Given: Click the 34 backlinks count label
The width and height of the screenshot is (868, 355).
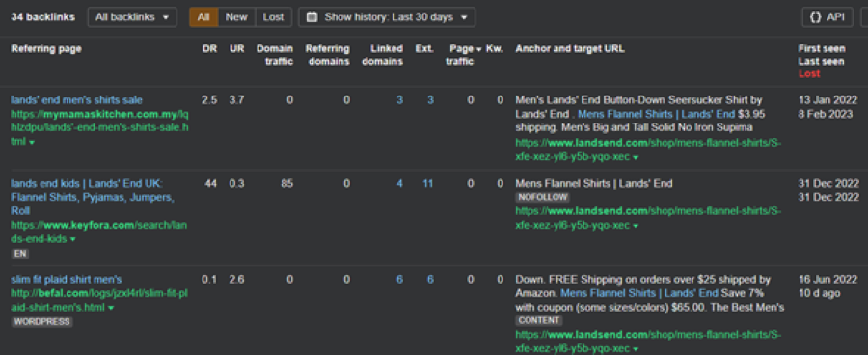Looking at the screenshot, I should click(x=42, y=17).
